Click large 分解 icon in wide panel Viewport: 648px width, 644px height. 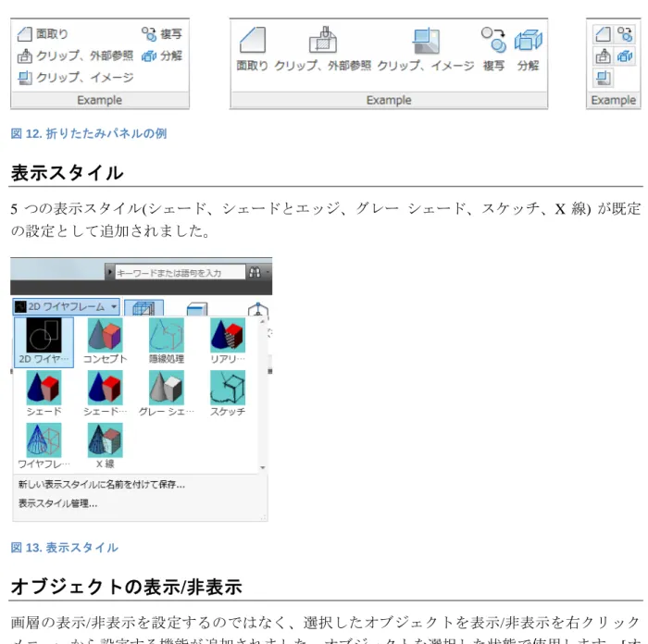[529, 40]
